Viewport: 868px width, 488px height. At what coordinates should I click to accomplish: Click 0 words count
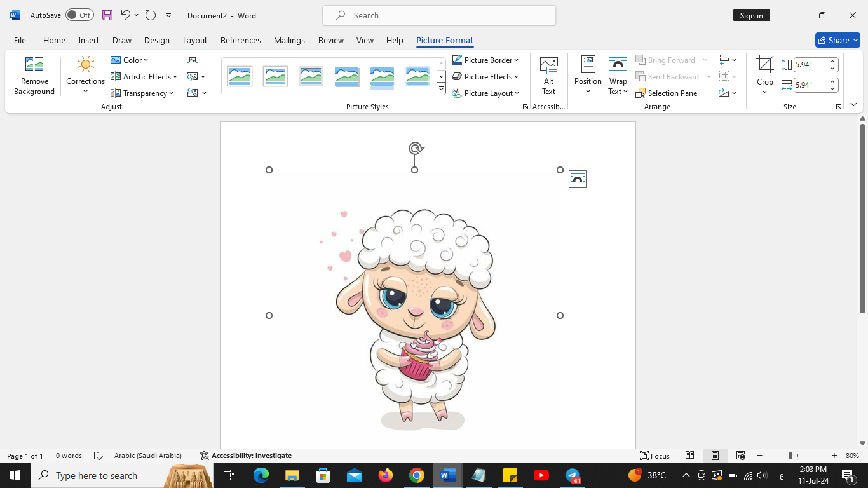pyautogui.click(x=69, y=456)
